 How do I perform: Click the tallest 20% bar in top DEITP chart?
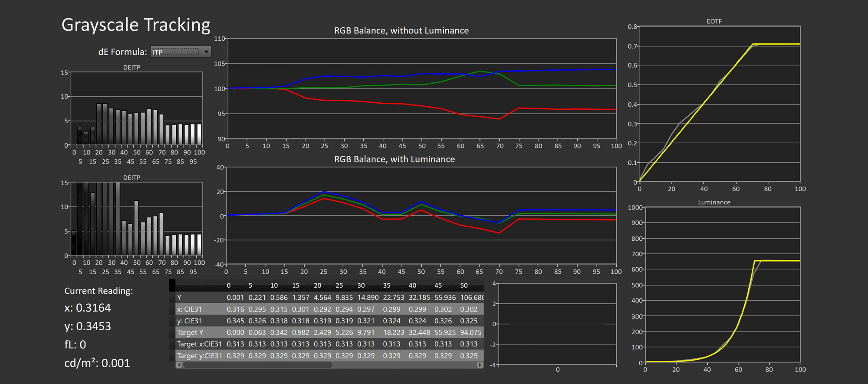point(99,124)
